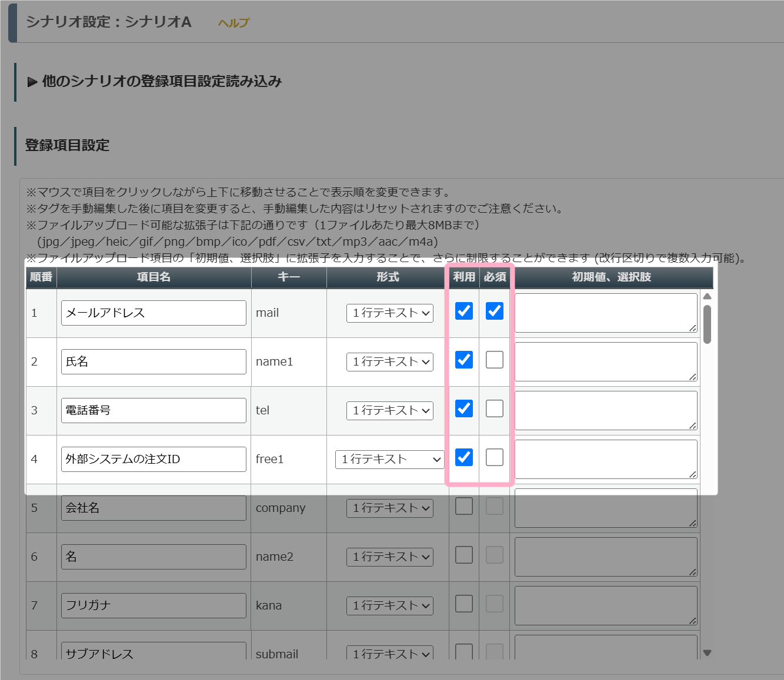Click the 順番 column header

[41, 277]
